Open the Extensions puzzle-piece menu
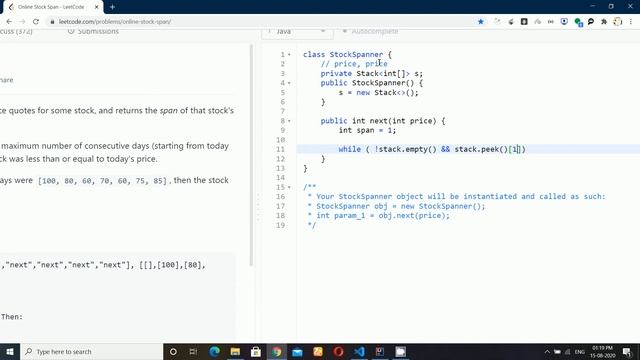Screen dimensions: 640x360 pos(604,22)
